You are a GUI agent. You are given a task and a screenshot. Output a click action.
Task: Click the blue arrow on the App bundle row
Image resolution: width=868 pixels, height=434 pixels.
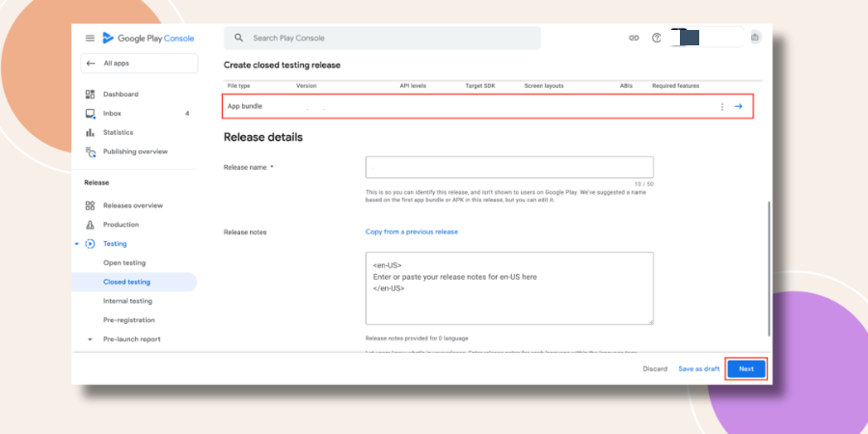739,106
